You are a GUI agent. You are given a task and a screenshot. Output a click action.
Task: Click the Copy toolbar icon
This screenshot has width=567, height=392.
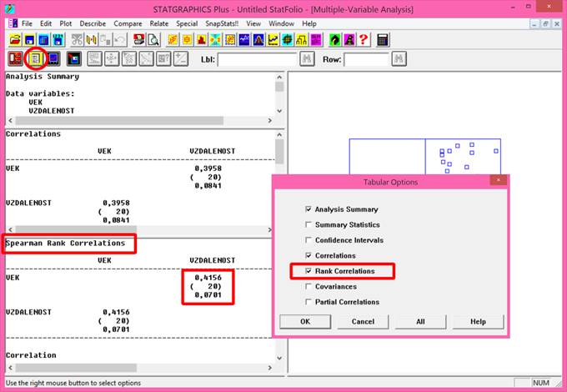click(x=91, y=40)
